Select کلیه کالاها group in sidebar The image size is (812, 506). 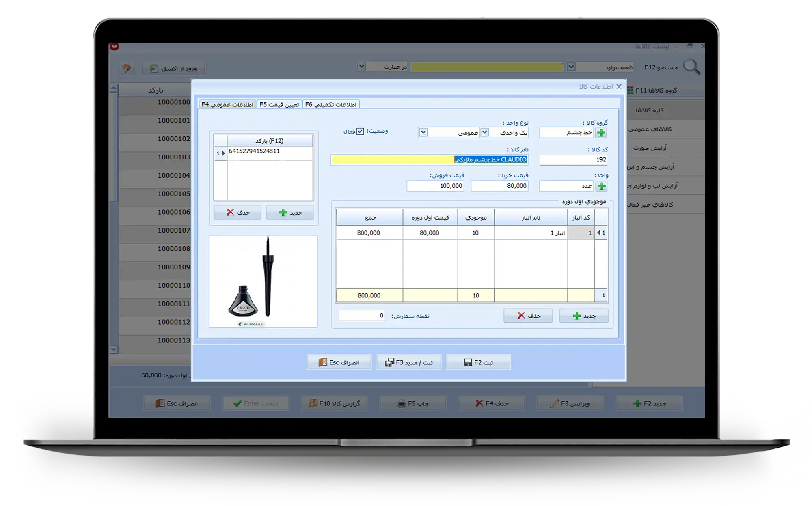pyautogui.click(x=666, y=110)
